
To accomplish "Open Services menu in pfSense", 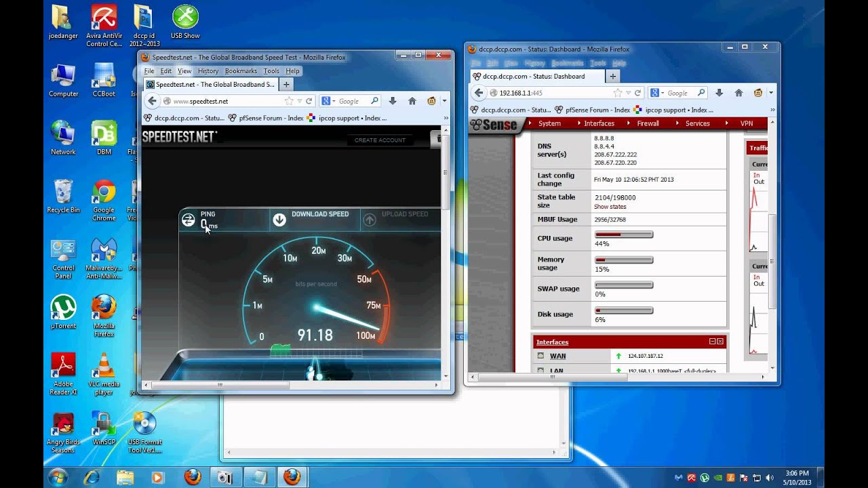I will point(697,123).
